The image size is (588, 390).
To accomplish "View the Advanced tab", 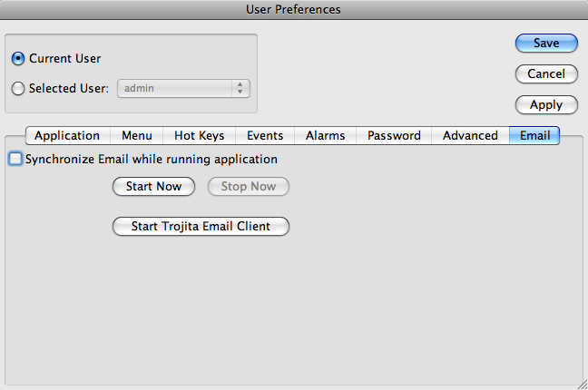I will click(470, 135).
